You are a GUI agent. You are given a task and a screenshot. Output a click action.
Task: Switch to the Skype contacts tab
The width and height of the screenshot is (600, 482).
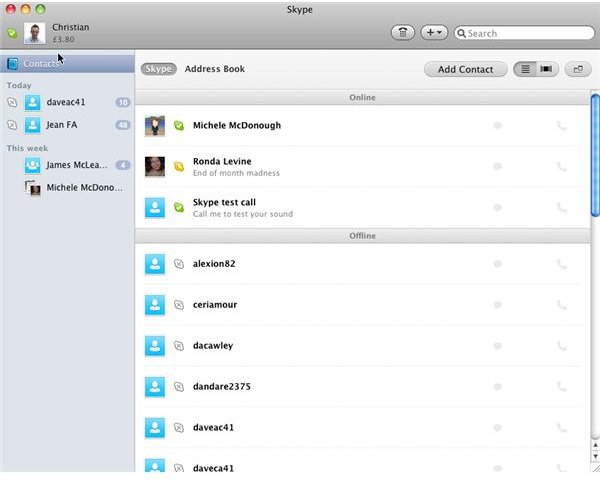158,69
